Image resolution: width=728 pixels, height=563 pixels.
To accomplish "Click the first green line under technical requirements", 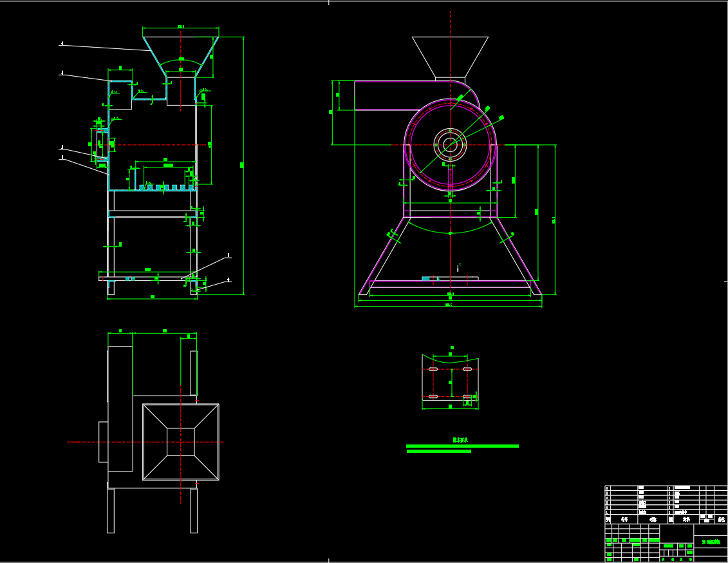I will pyautogui.click(x=462, y=446).
